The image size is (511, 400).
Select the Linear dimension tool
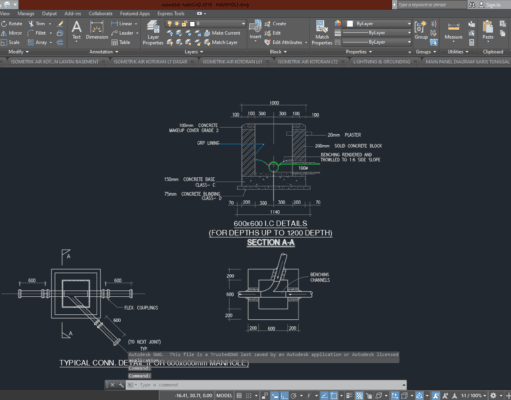click(122, 24)
